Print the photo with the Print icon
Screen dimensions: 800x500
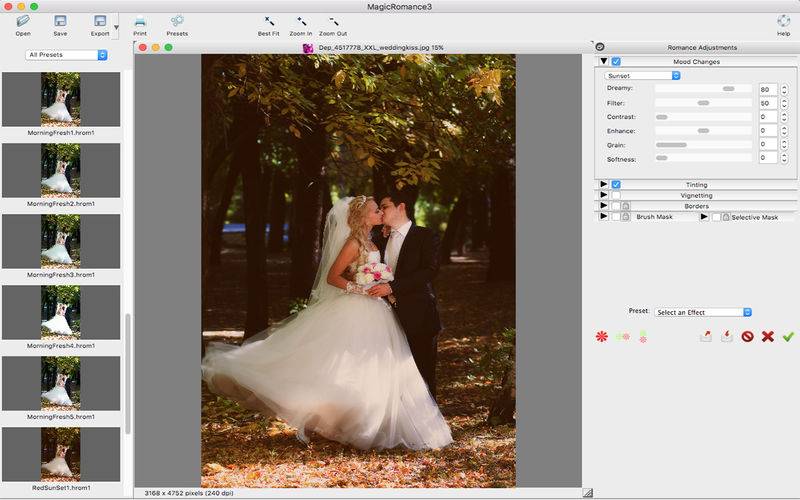(140, 21)
